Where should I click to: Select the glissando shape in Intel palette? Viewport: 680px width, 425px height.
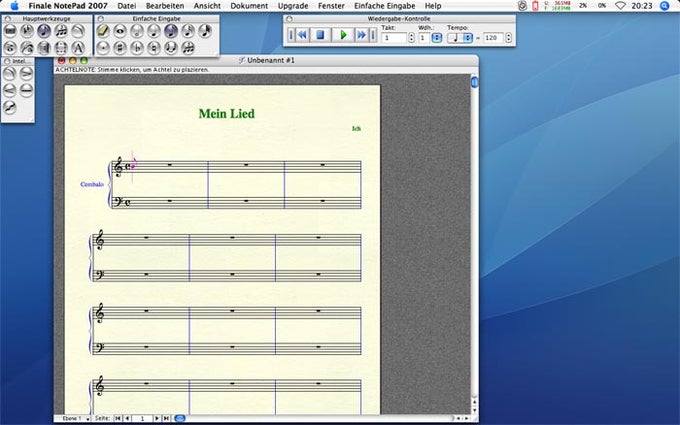click(x=10, y=107)
